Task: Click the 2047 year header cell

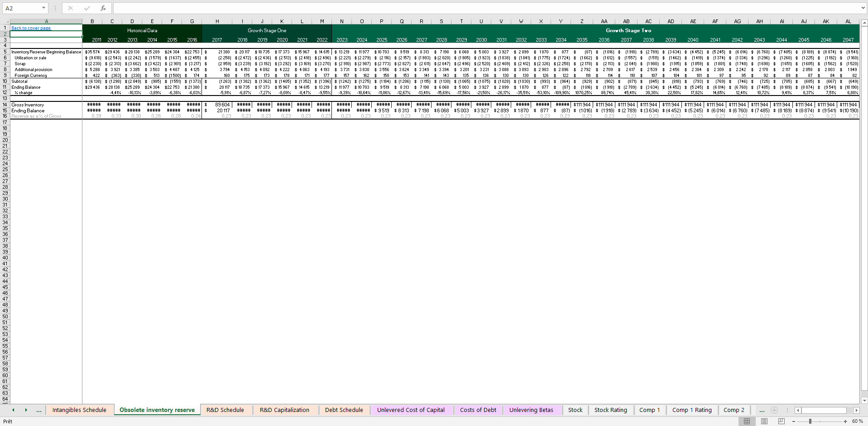Action: point(848,40)
